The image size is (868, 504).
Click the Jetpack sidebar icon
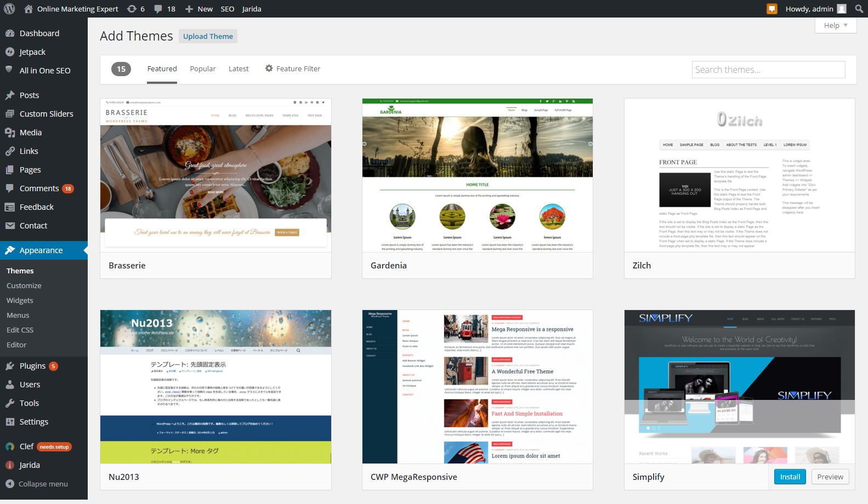(10, 52)
